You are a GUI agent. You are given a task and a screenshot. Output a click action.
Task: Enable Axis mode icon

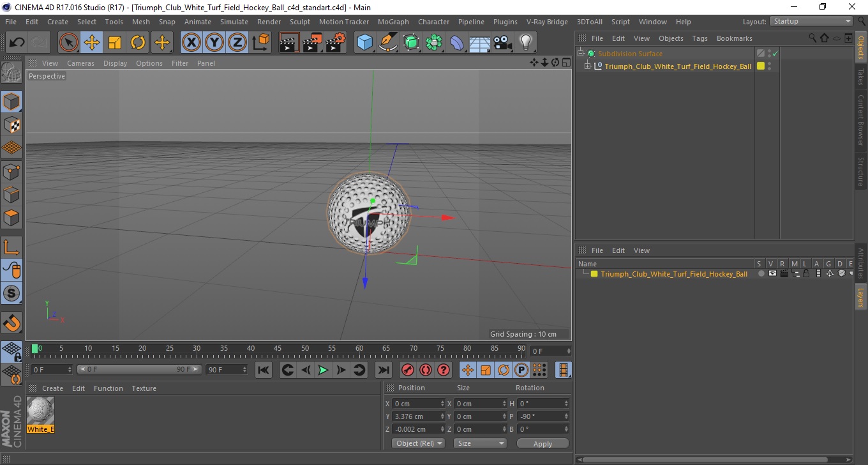[12, 247]
